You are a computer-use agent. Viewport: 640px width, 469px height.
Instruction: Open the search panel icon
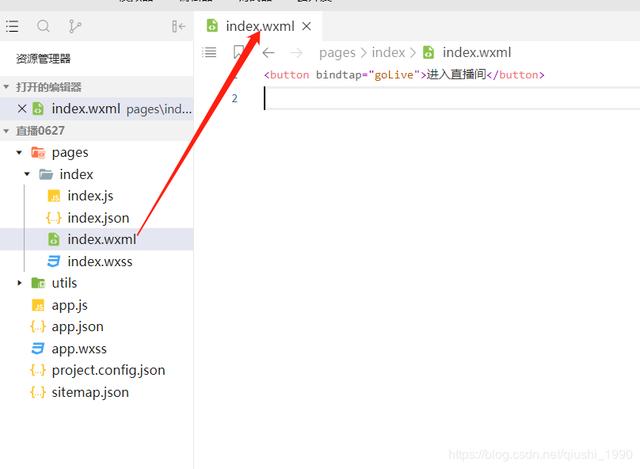(43, 26)
